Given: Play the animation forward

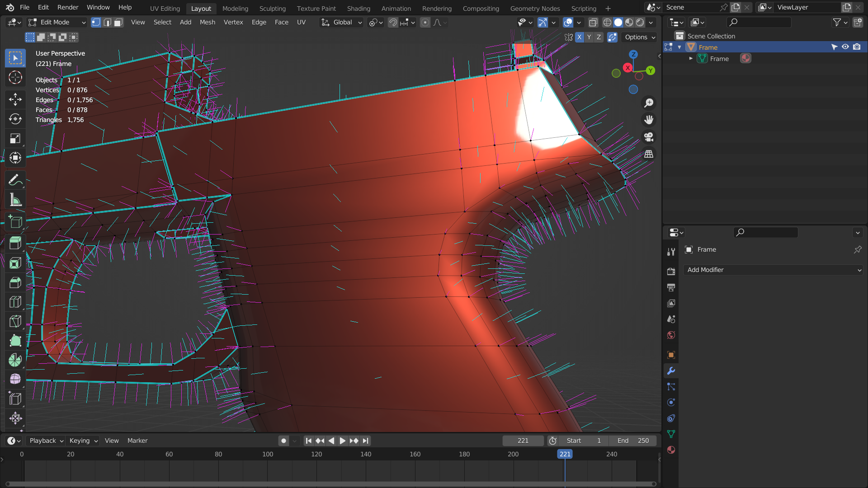Looking at the screenshot, I should [342, 441].
